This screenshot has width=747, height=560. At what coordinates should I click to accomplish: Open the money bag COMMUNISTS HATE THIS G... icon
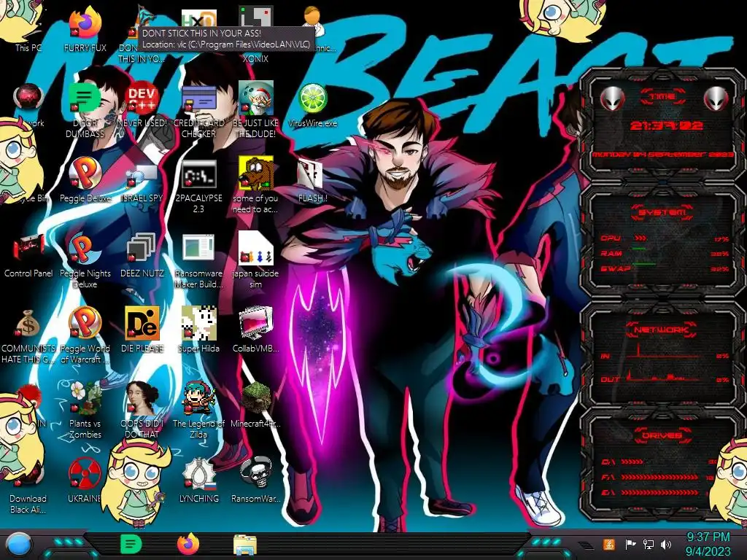[x=28, y=324]
